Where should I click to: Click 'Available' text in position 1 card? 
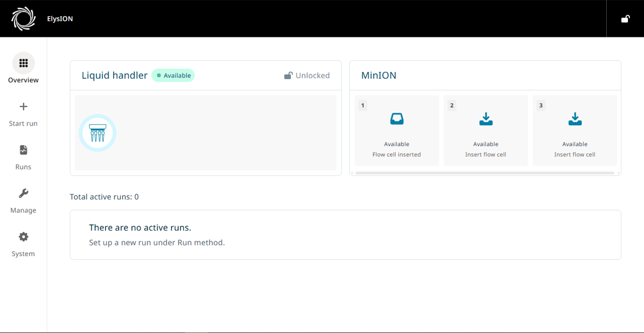(x=396, y=144)
